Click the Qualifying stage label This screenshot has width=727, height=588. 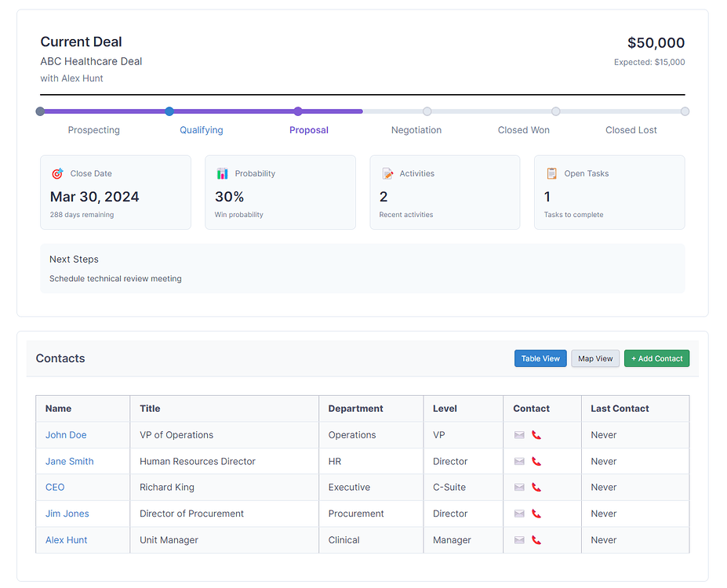coord(201,129)
